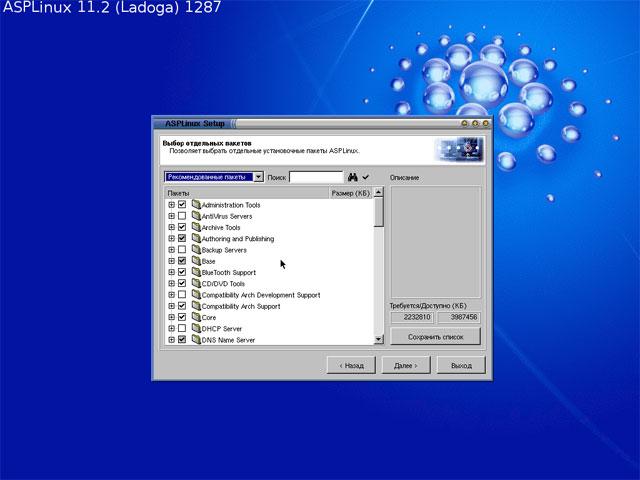Expand the Backup Servers tree node

tap(171, 249)
